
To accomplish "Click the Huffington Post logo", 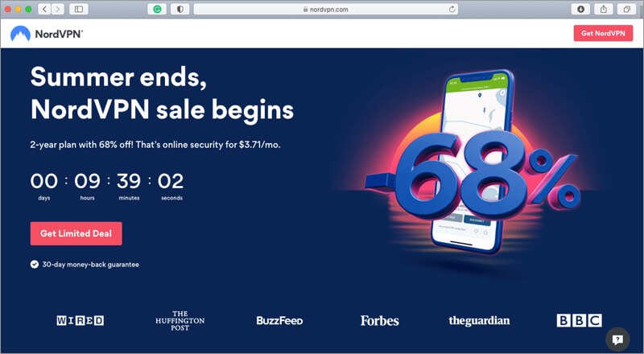I will pyautogui.click(x=180, y=321).
